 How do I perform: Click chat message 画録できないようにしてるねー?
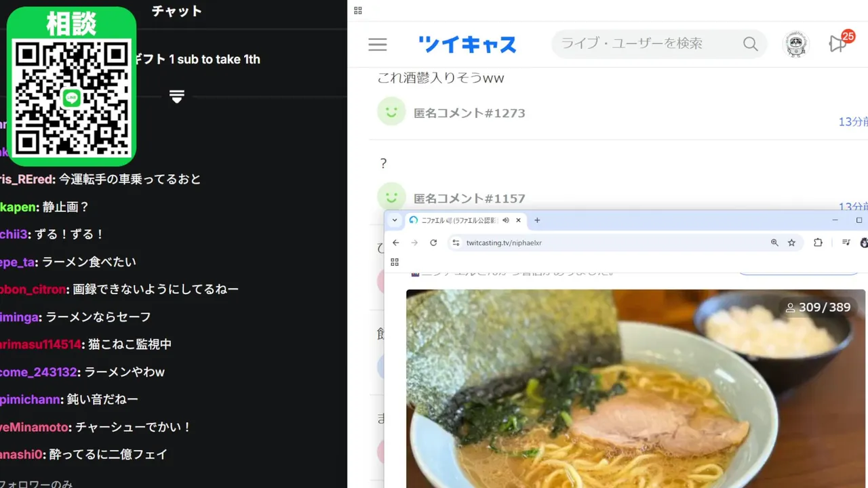(x=155, y=289)
